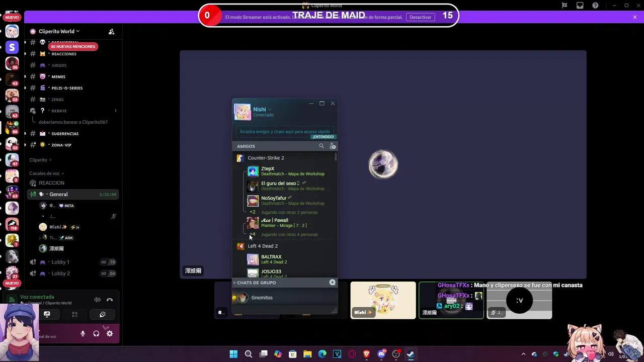Open Brave browser from taskbar

click(x=366, y=354)
